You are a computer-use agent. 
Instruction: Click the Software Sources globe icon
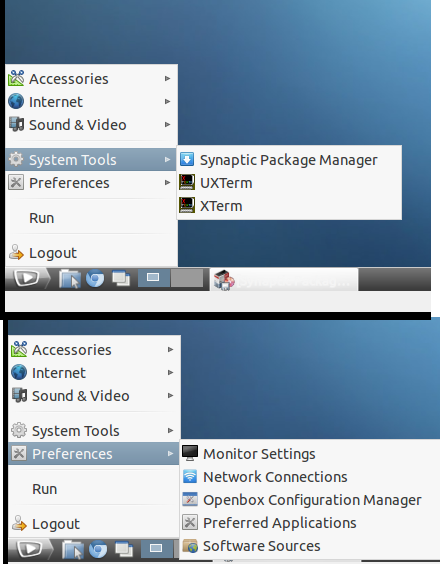pyautogui.click(x=190, y=546)
